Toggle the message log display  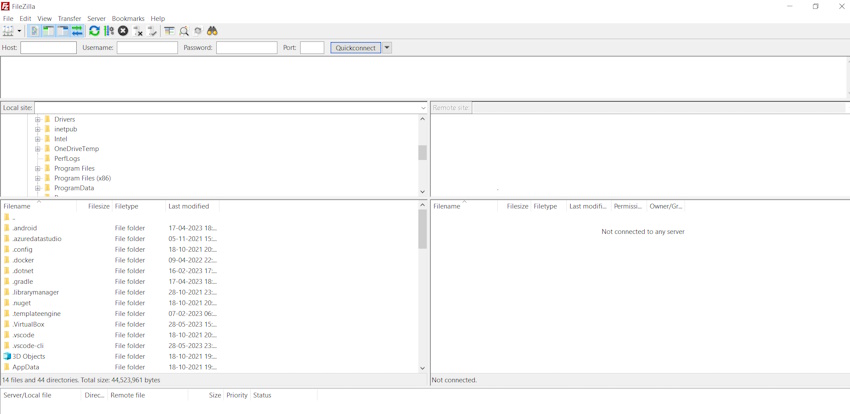click(35, 31)
